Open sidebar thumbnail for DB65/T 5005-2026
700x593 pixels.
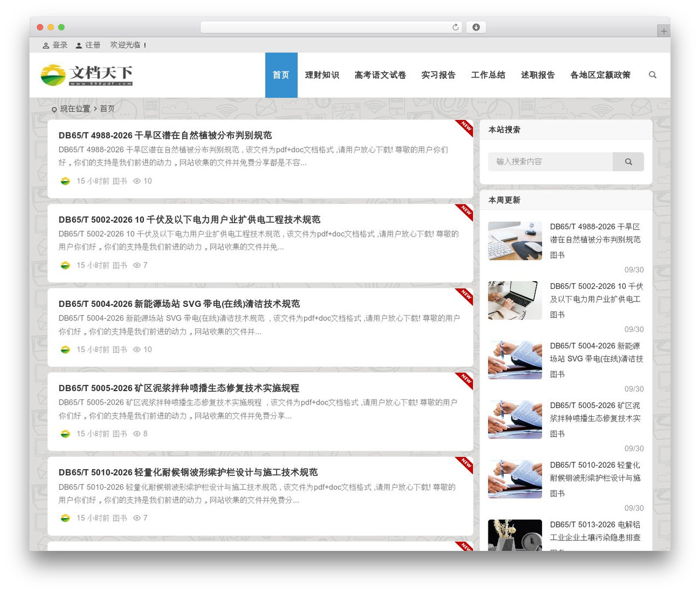(515, 420)
